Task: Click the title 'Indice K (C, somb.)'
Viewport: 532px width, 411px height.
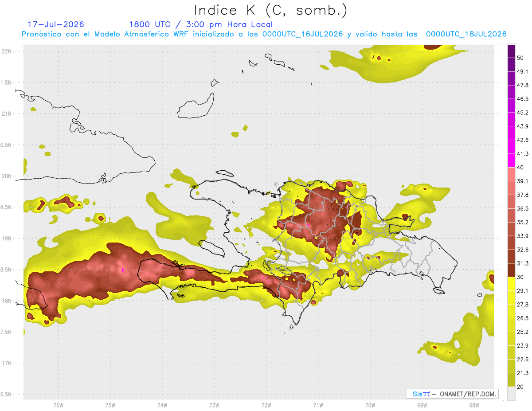Action: coord(270,10)
